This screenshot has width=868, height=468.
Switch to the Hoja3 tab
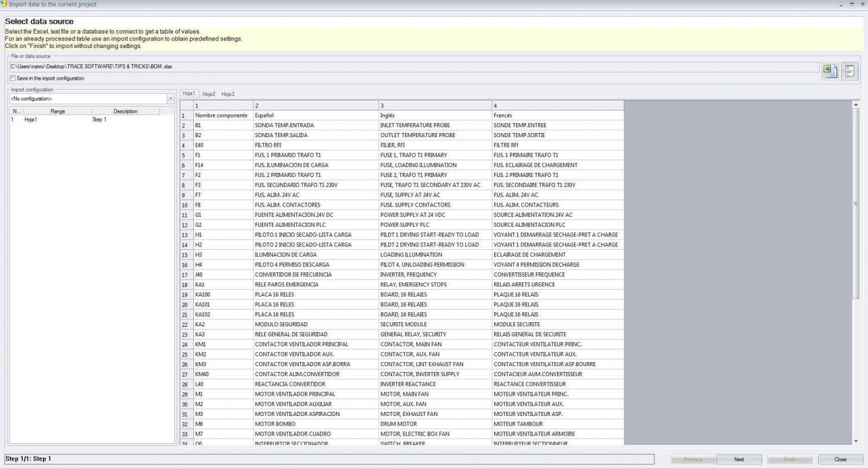coord(228,94)
